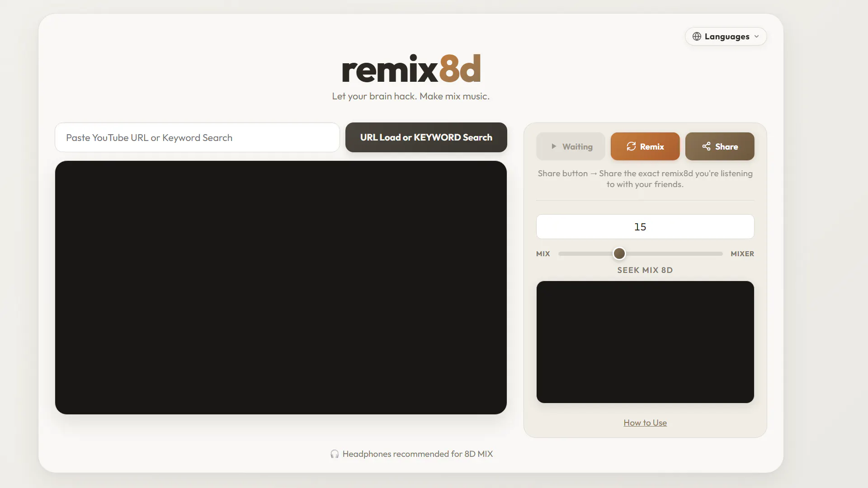Screen dimensions: 868x488
Task: Click the Remix button
Action: click(x=645, y=146)
